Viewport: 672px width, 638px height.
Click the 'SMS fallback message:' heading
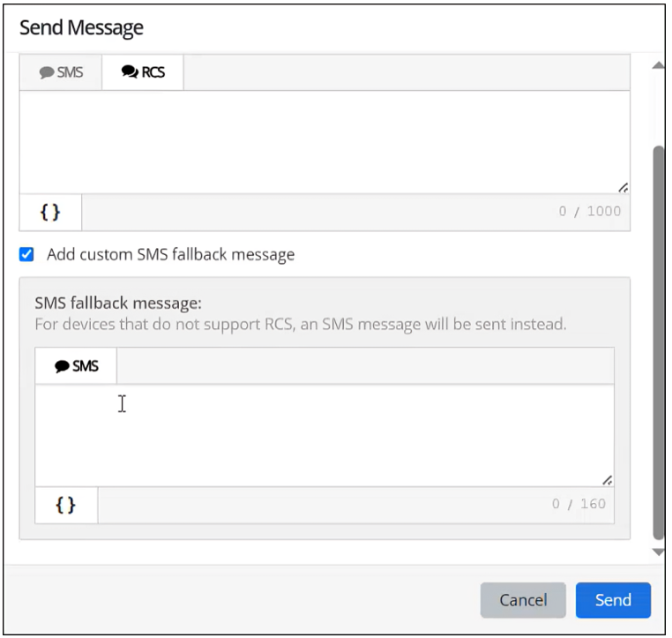(118, 304)
